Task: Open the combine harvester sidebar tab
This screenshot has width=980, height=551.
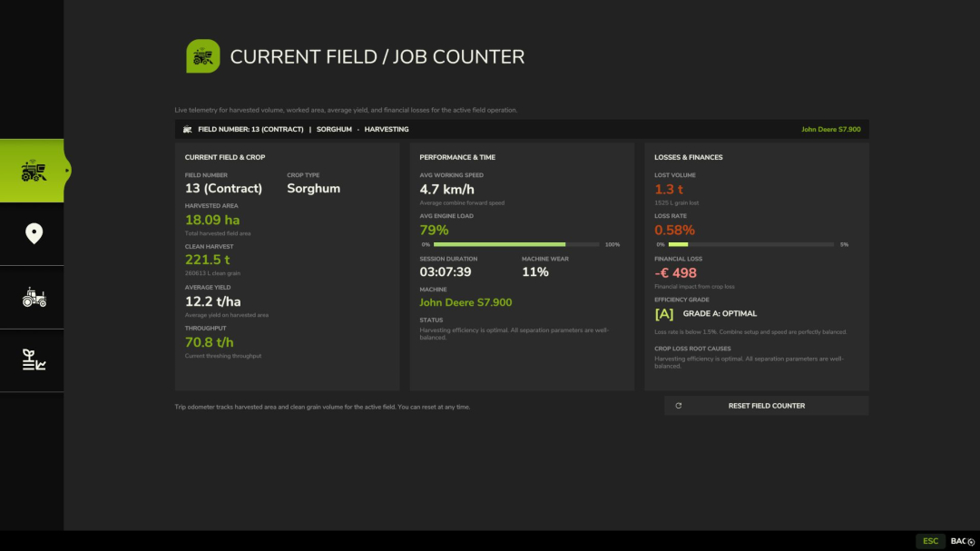Action: [x=32, y=171]
